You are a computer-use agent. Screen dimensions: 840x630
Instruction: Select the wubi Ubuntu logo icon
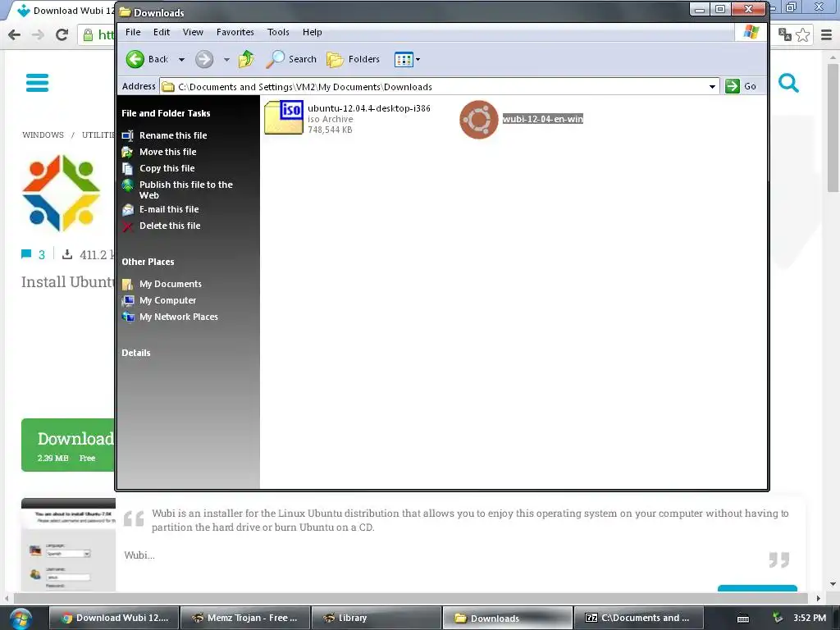(x=479, y=120)
